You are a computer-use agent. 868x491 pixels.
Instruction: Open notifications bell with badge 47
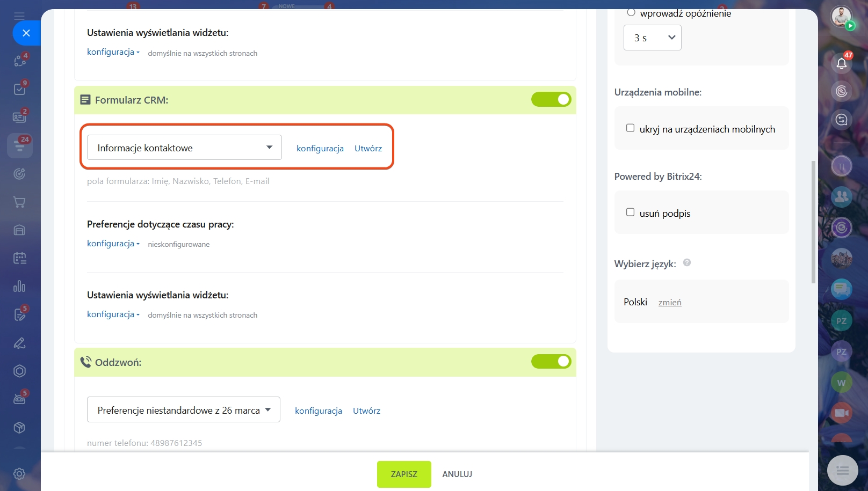(x=842, y=63)
